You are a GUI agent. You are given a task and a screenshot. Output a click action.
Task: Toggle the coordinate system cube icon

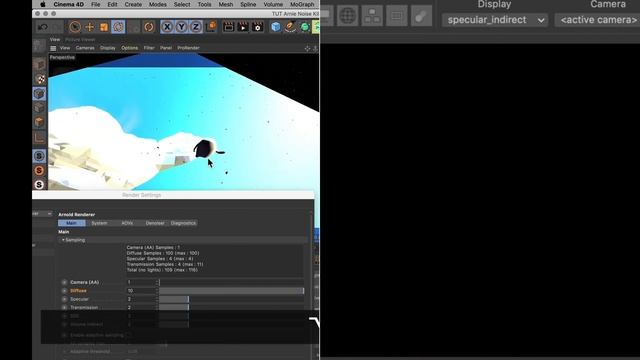point(211,27)
